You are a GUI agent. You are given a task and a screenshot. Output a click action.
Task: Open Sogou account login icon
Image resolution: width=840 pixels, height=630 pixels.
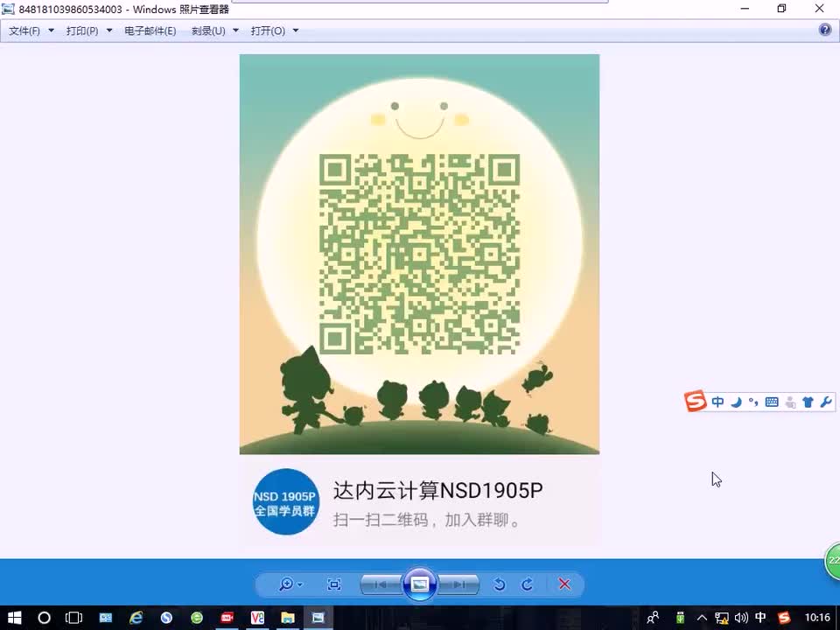point(790,402)
